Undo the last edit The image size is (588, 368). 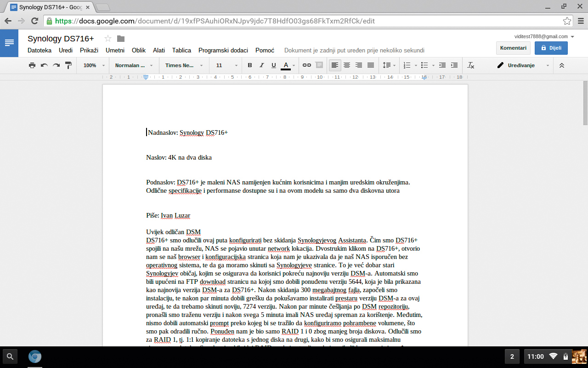44,65
